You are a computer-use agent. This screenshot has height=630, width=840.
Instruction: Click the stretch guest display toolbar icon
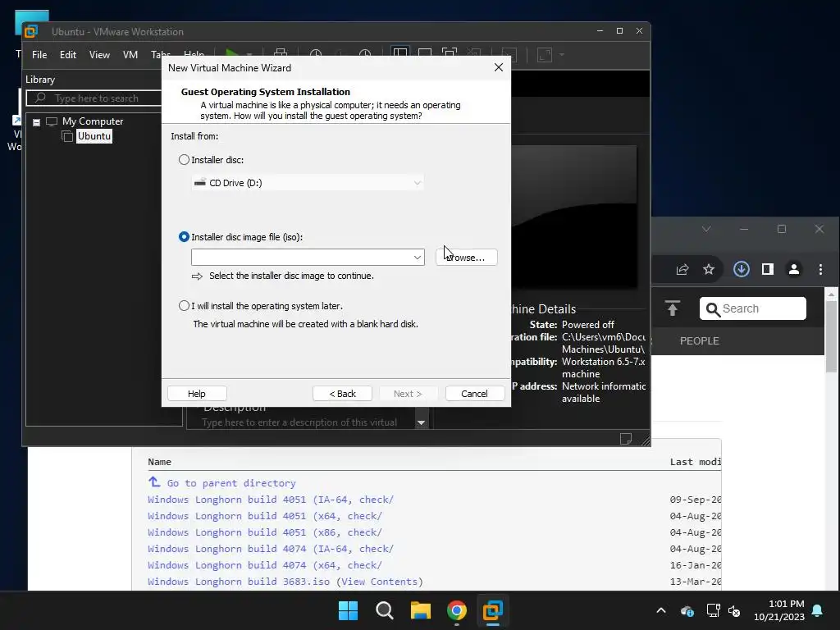coord(545,55)
